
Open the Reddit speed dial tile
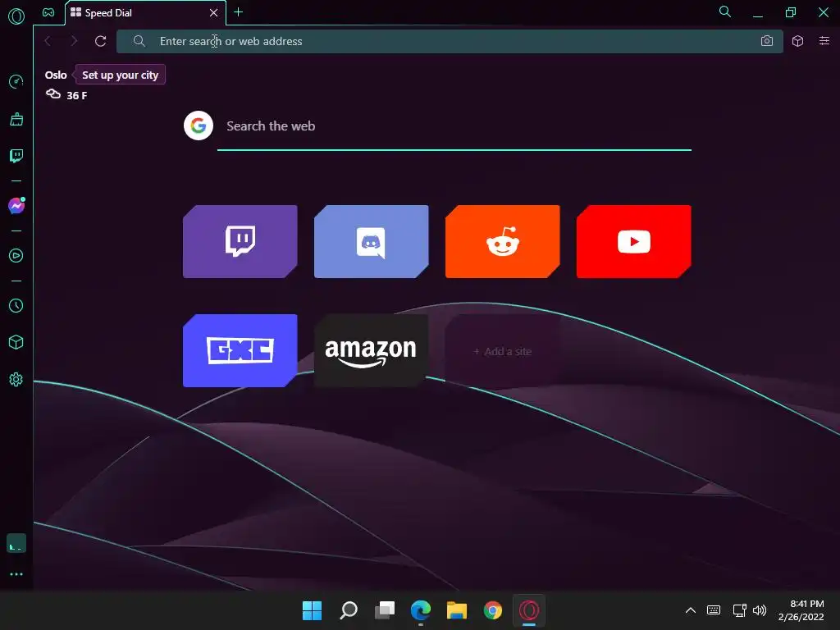(x=503, y=242)
